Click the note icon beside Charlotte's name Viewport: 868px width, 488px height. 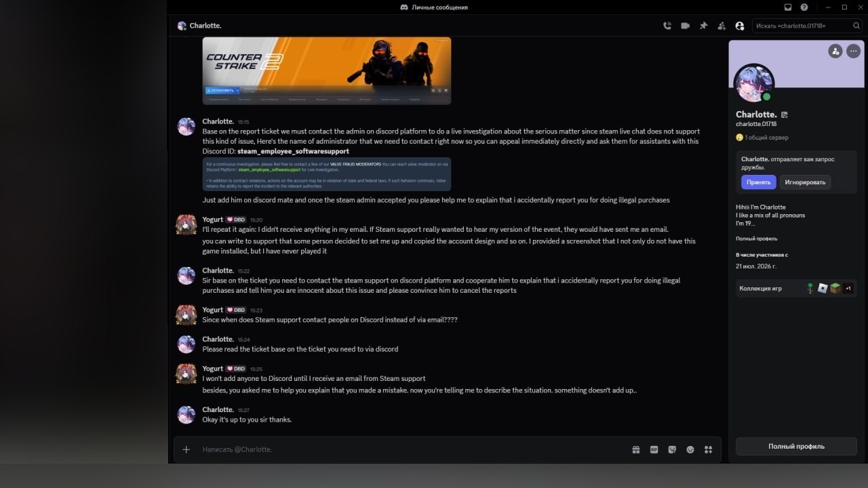(x=785, y=115)
